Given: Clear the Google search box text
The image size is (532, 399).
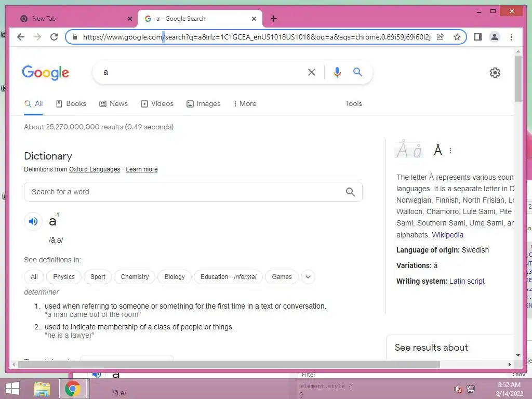Looking at the screenshot, I should pos(312,72).
